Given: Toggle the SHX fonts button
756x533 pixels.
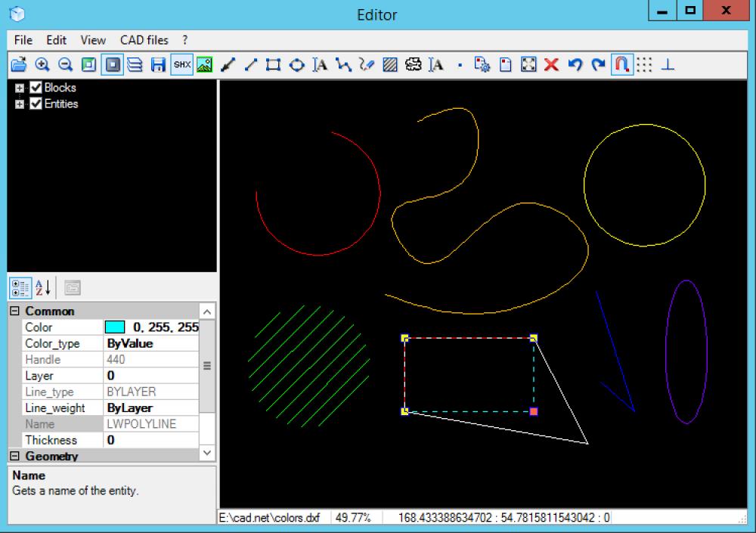Looking at the screenshot, I should coord(181,64).
